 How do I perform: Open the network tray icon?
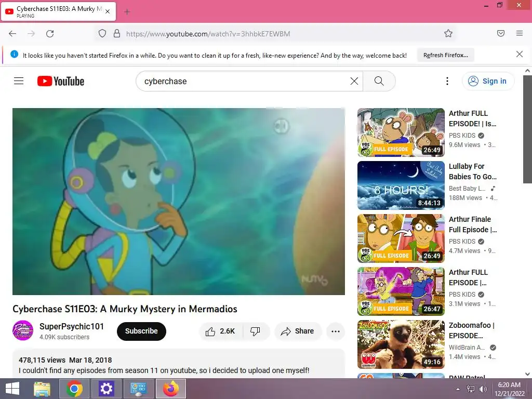tap(471, 389)
